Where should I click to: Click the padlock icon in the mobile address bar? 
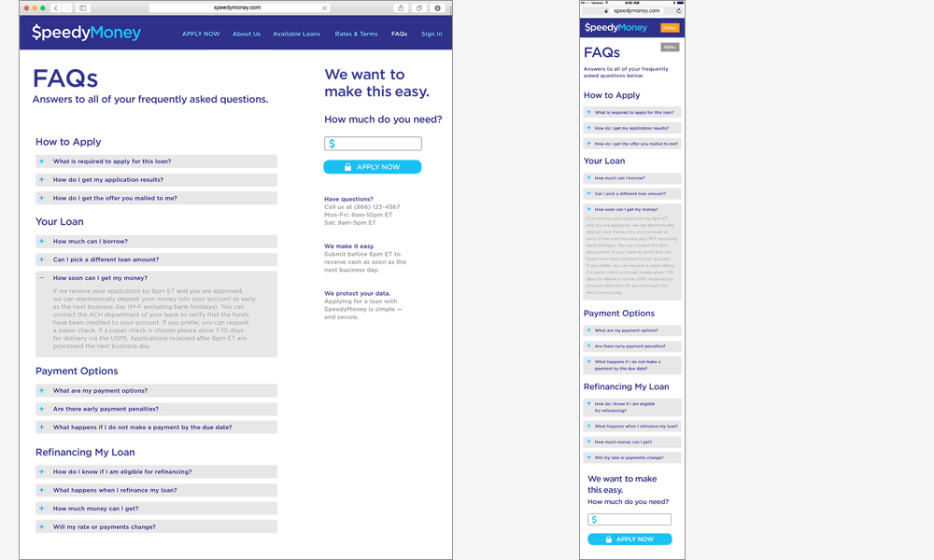[x=606, y=10]
